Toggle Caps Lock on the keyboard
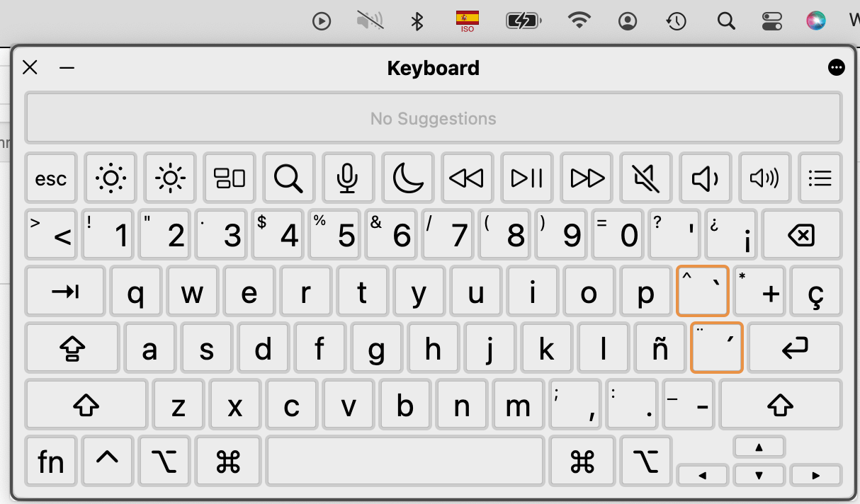This screenshot has width=860, height=504. click(72, 348)
